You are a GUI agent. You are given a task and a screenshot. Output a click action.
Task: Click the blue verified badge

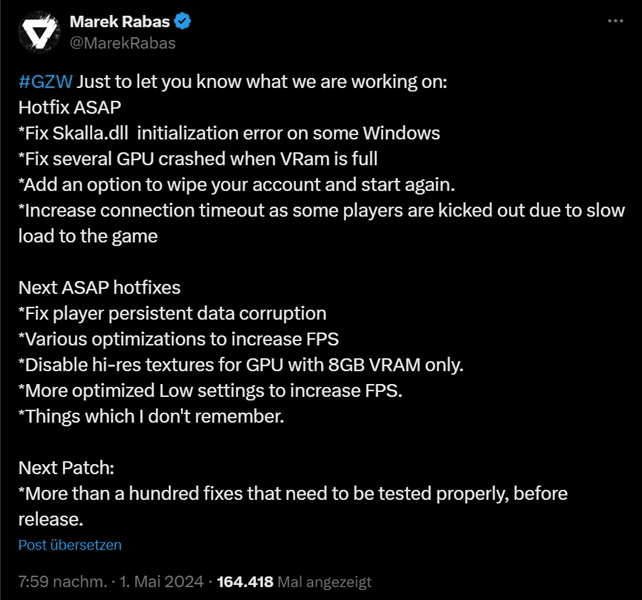184,22
